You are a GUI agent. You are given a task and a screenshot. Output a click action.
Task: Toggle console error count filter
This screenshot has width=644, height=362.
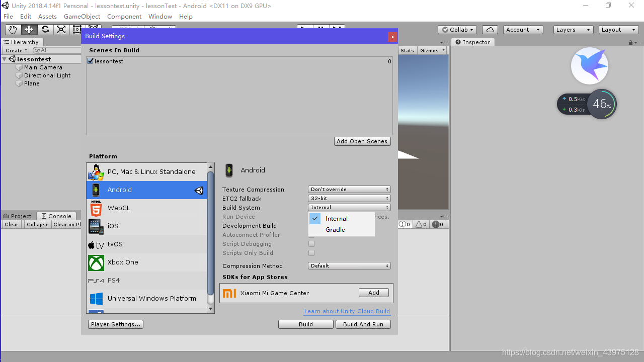[438, 225]
